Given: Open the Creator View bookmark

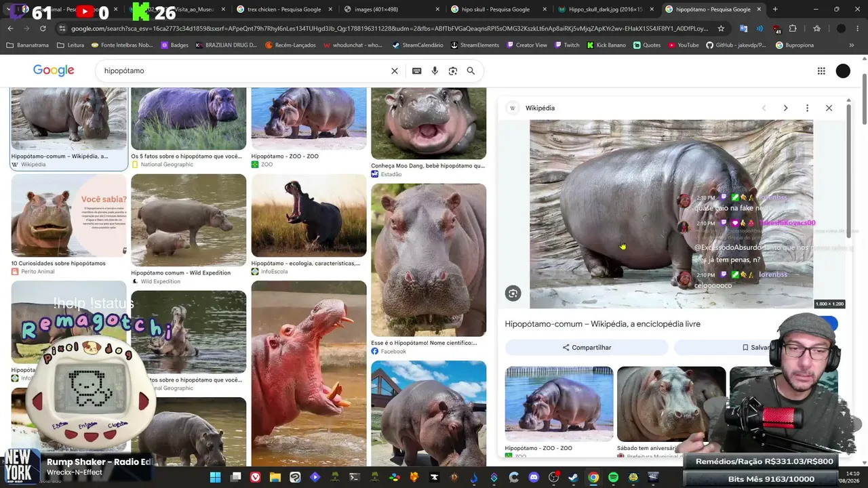Looking at the screenshot, I should 526,45.
